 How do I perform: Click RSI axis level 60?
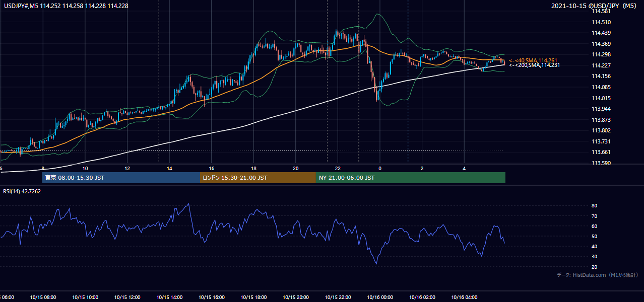coord(594,226)
